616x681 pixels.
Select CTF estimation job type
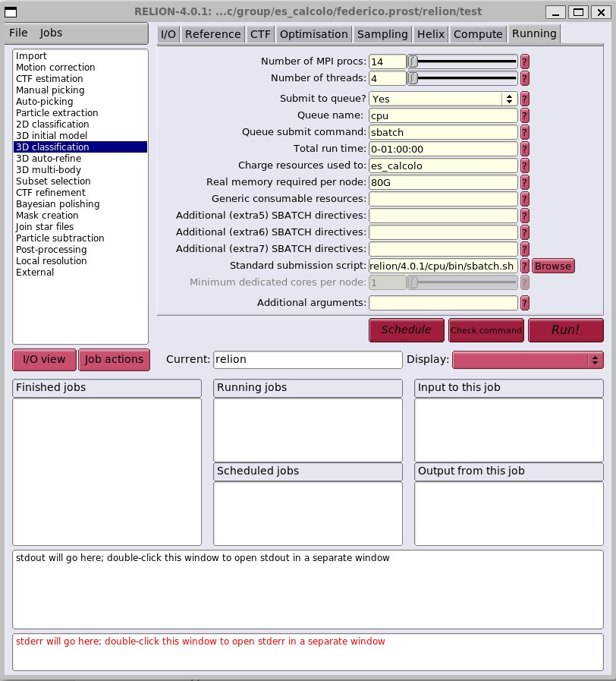(x=49, y=79)
